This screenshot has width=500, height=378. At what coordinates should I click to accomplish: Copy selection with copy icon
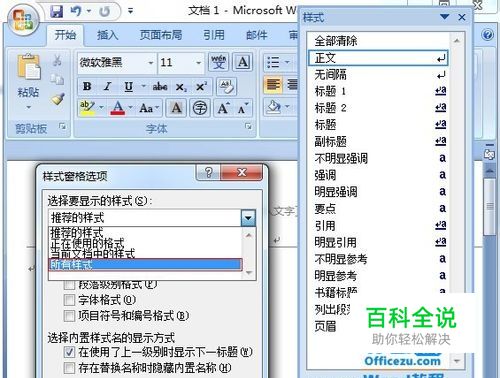[57, 79]
